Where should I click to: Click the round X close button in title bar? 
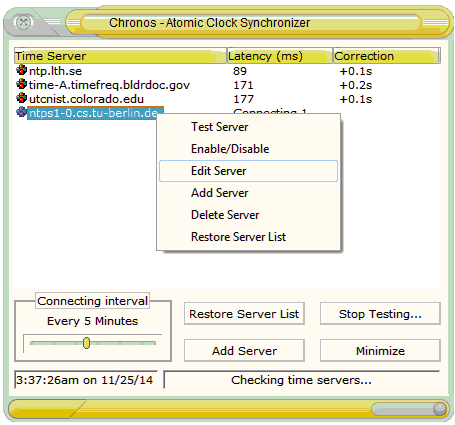click(x=23, y=23)
